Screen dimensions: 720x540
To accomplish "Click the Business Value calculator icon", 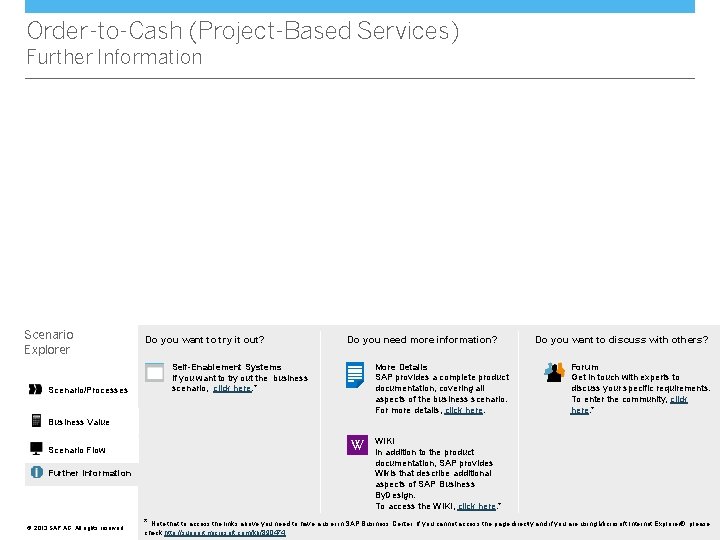I will coord(36,421).
